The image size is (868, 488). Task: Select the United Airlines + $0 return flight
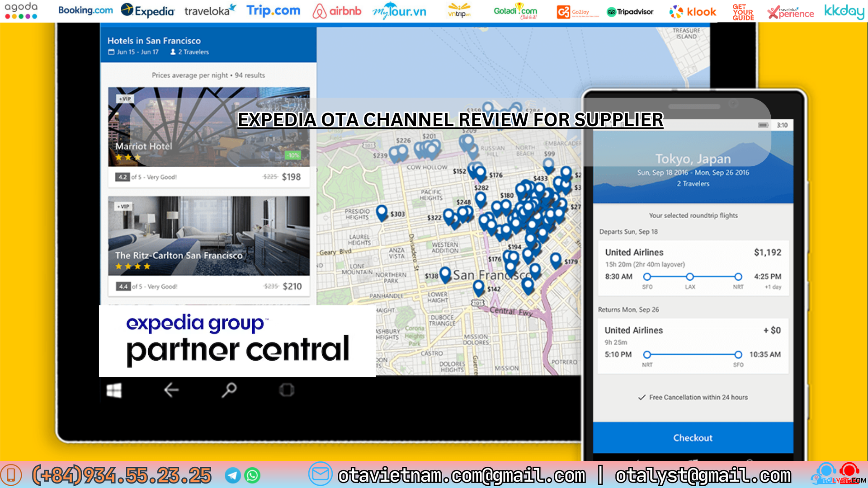[693, 347]
